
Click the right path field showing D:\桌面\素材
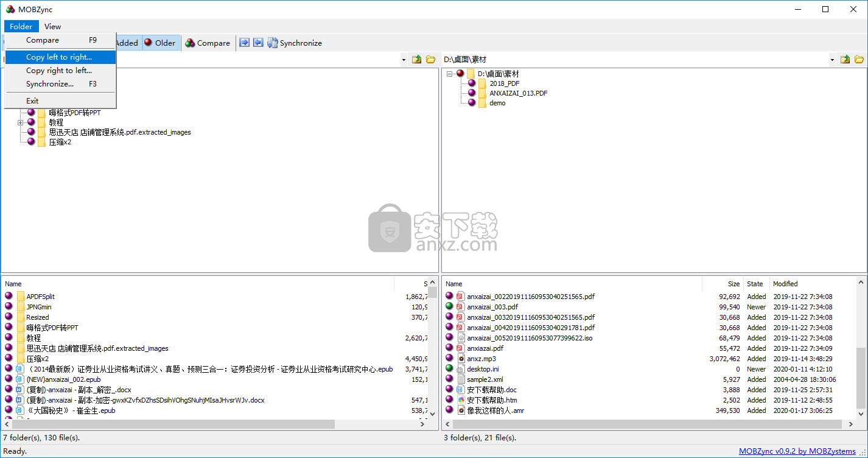coord(635,60)
